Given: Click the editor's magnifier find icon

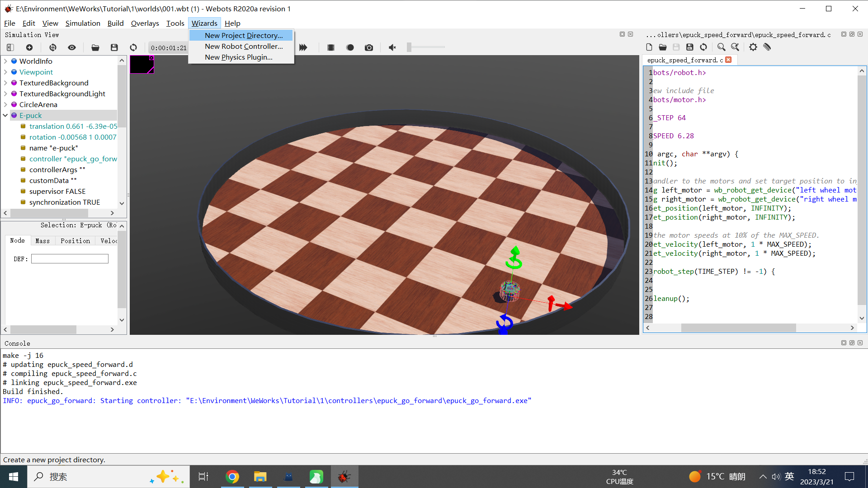Looking at the screenshot, I should point(722,47).
